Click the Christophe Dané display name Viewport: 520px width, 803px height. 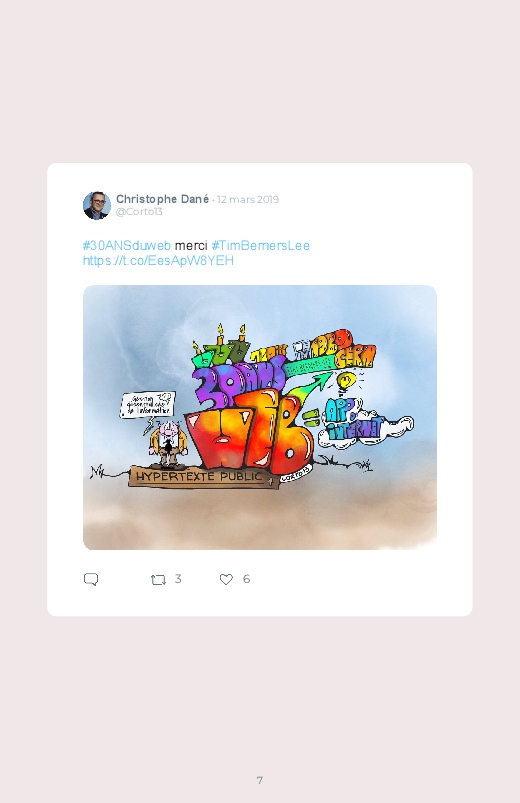point(162,199)
